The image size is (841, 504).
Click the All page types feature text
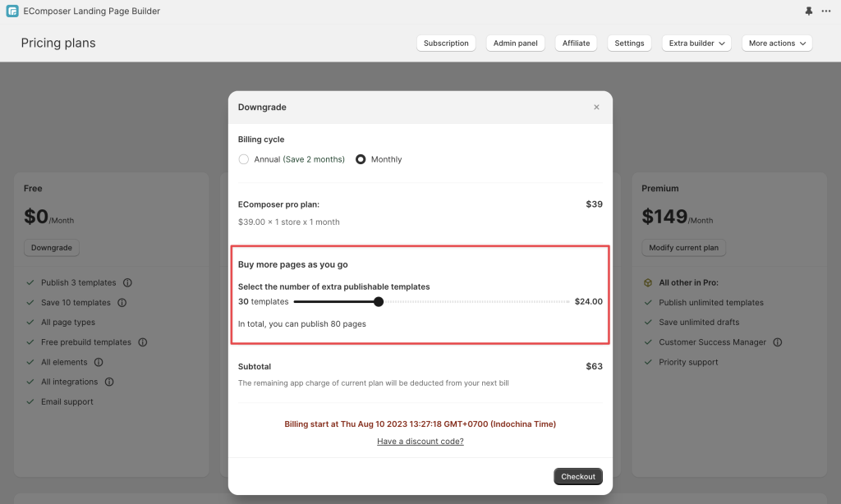(x=68, y=323)
